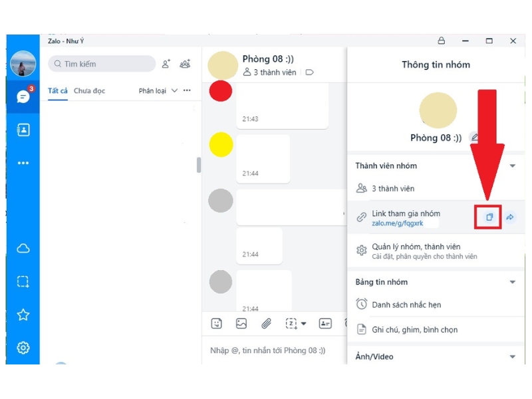Click the yellow sender avatar in chat

click(x=221, y=144)
